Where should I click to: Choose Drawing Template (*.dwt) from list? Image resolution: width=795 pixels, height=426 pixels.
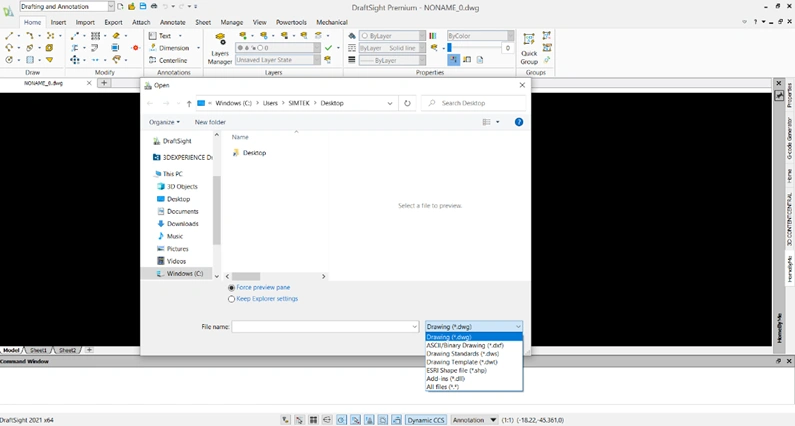(x=474, y=362)
